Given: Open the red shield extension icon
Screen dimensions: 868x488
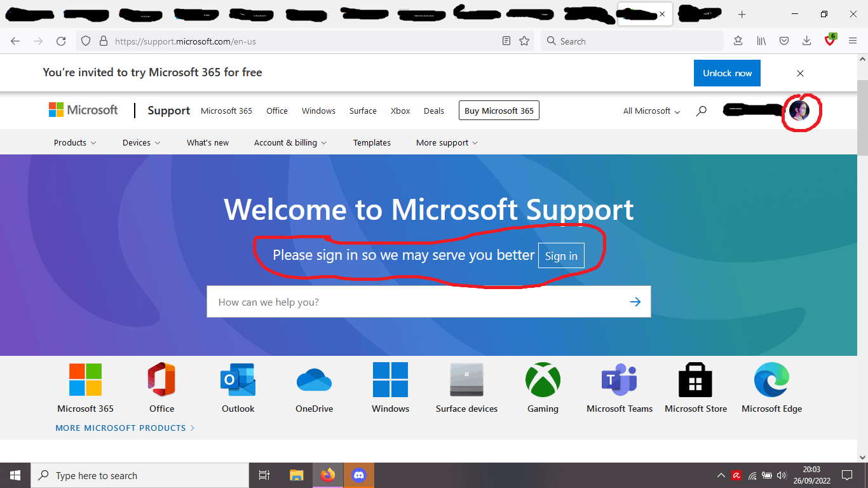Looking at the screenshot, I should pos(830,40).
